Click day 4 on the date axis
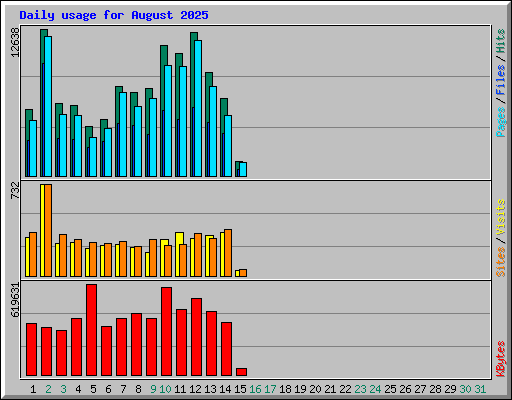The image size is (512, 400). 78,389
